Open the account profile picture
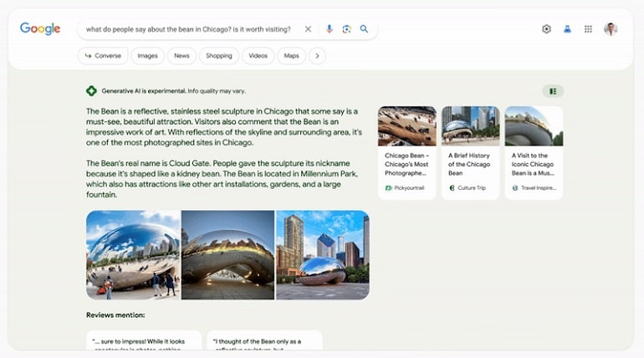This screenshot has width=644, height=358. [611, 29]
